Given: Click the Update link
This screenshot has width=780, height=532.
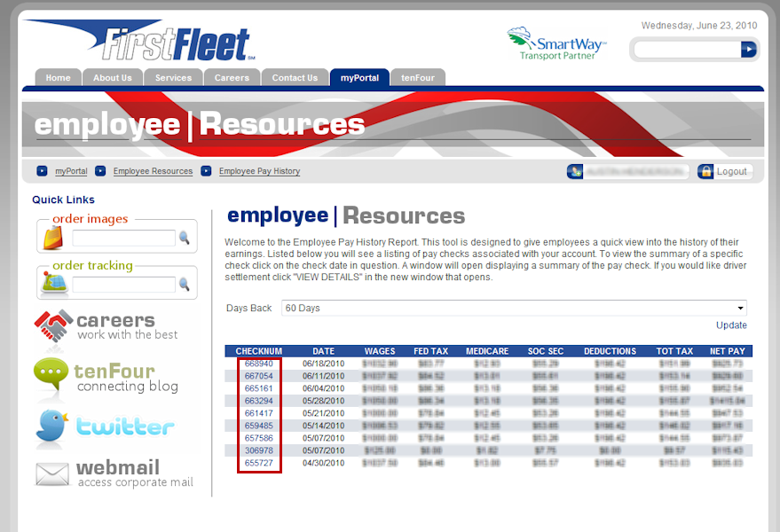Looking at the screenshot, I should pos(731,325).
